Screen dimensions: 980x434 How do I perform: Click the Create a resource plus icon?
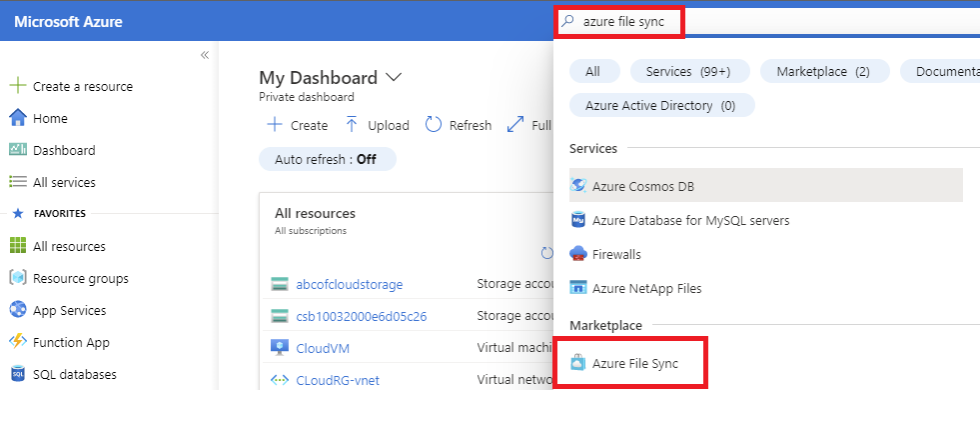point(17,86)
